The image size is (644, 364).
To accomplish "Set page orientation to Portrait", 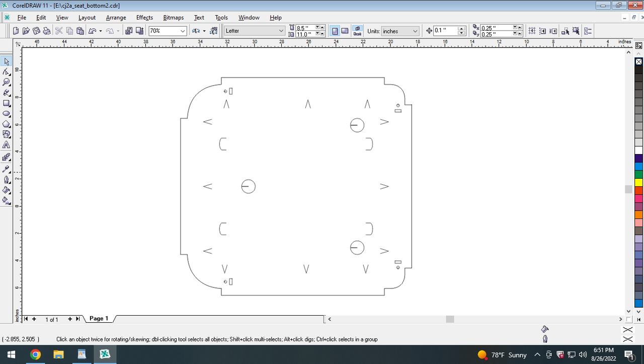I will tap(335, 31).
